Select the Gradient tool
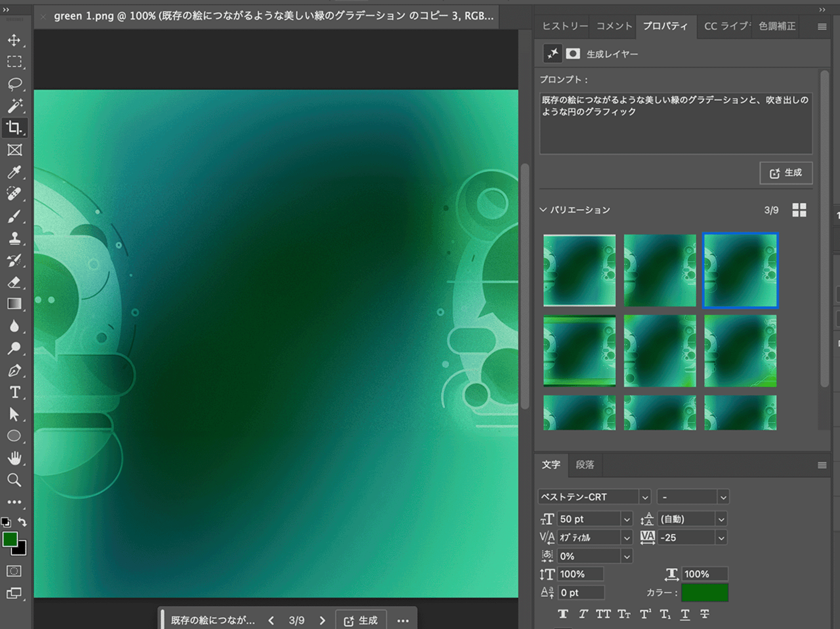The height and width of the screenshot is (629, 840). tap(14, 304)
